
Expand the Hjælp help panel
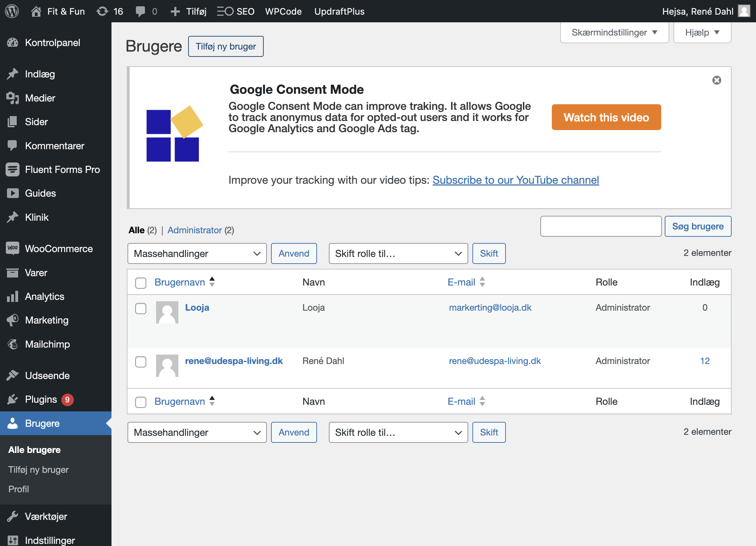[x=702, y=32]
